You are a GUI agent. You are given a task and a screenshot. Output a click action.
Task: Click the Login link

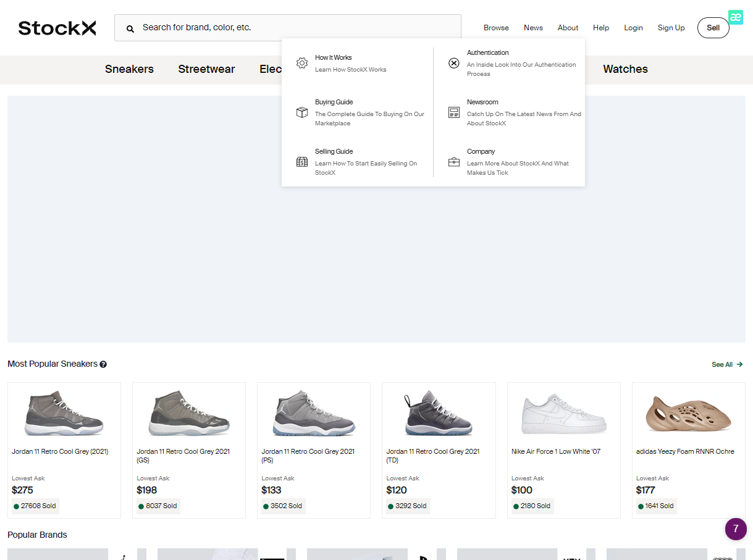pos(633,28)
